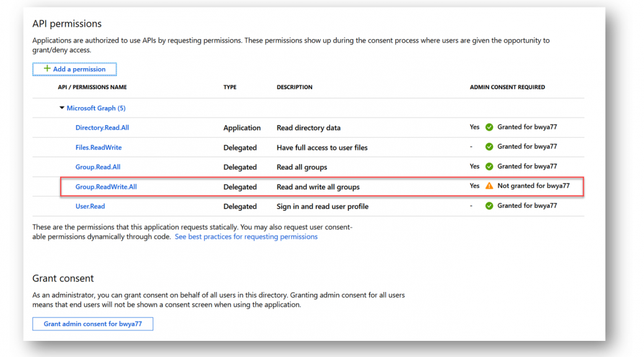Click the Delegated type for Group.Read.All
Viewport: 644px width, 357px height.
coord(240,167)
